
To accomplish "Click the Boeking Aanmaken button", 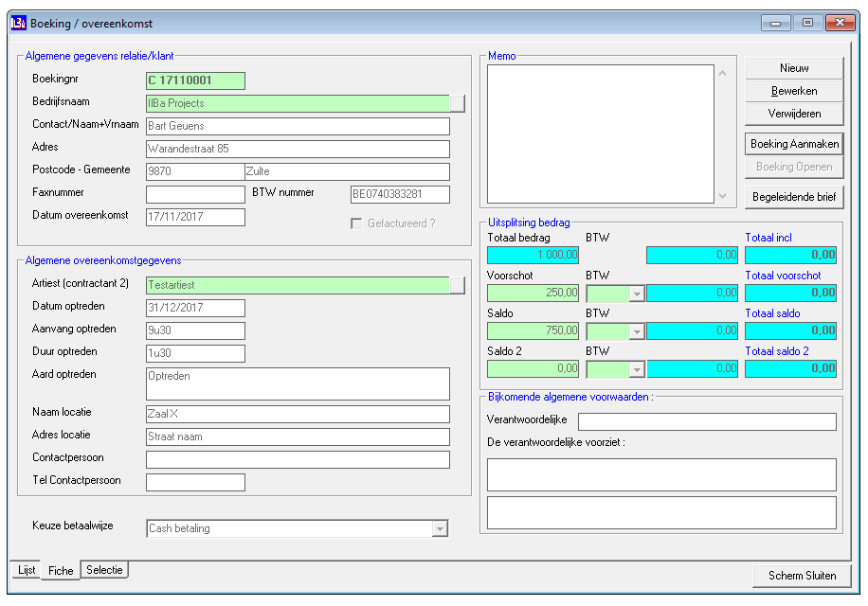I will [x=794, y=144].
